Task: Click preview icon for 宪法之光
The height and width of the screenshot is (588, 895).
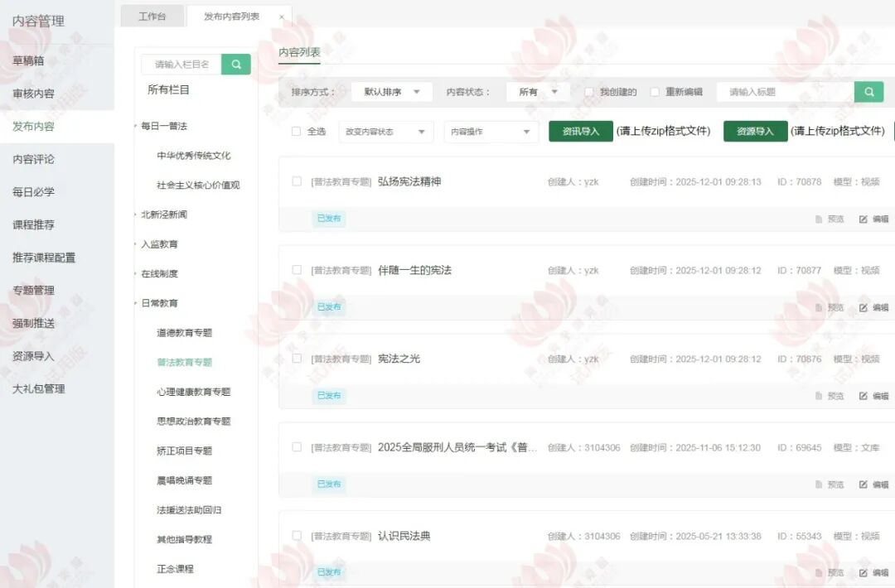Action: pos(819,397)
